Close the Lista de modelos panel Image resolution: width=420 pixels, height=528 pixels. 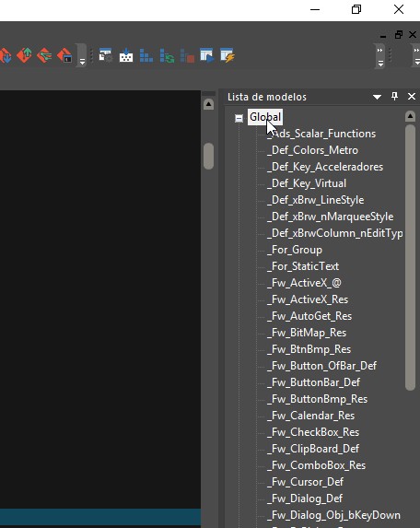click(411, 97)
